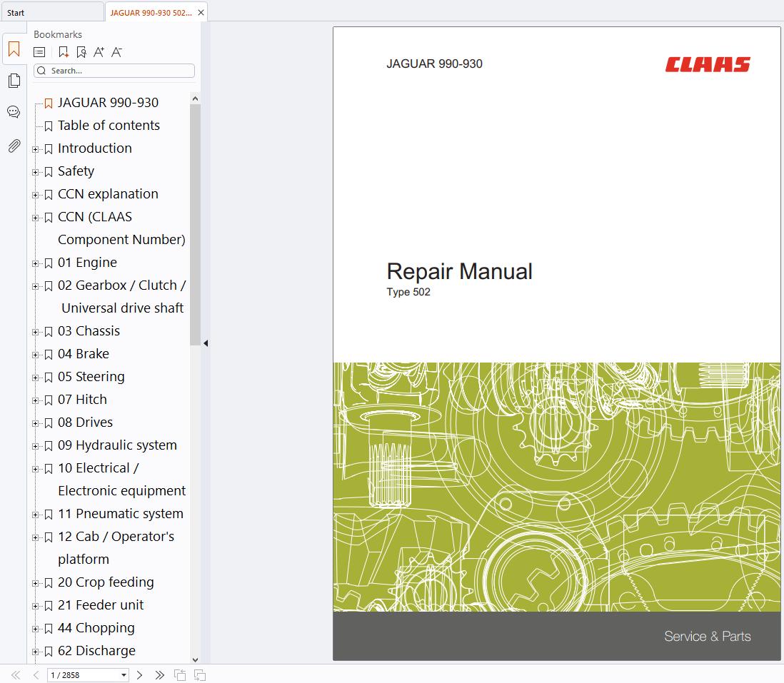Click the Search bookmarks input field
The width and height of the screenshot is (784, 683).
[x=114, y=71]
